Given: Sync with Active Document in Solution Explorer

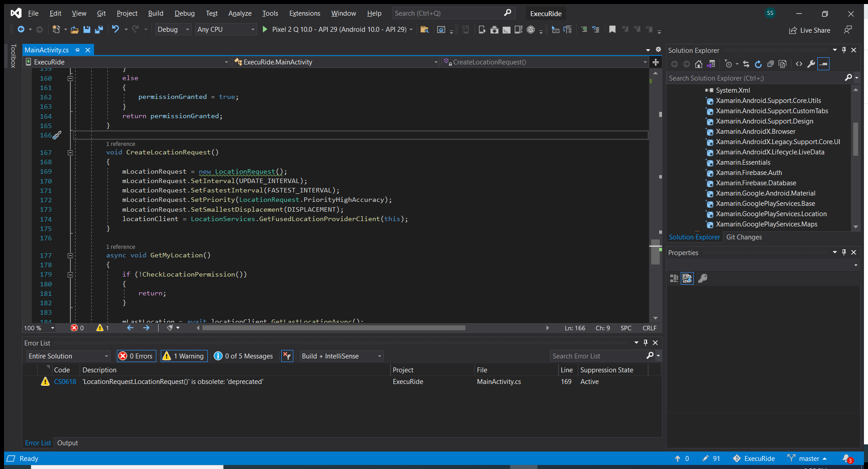Looking at the screenshot, I should point(746,64).
